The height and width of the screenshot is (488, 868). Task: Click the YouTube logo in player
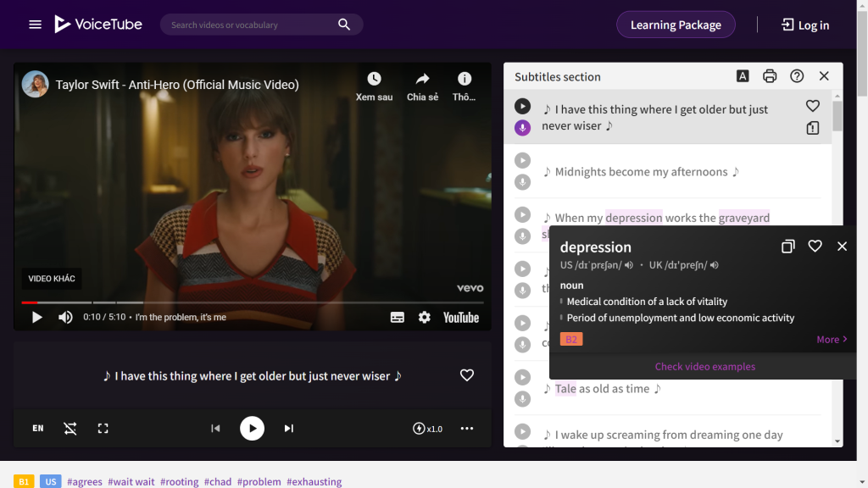click(x=460, y=317)
